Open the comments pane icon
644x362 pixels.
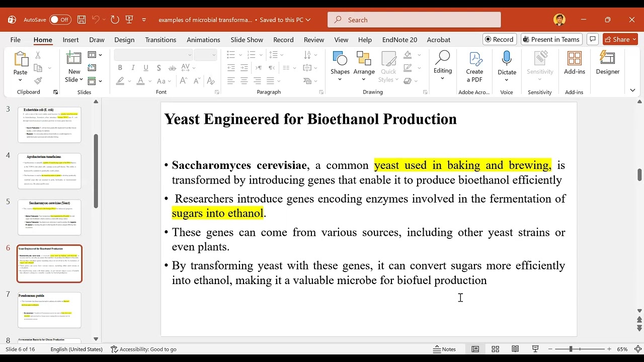[593, 39]
